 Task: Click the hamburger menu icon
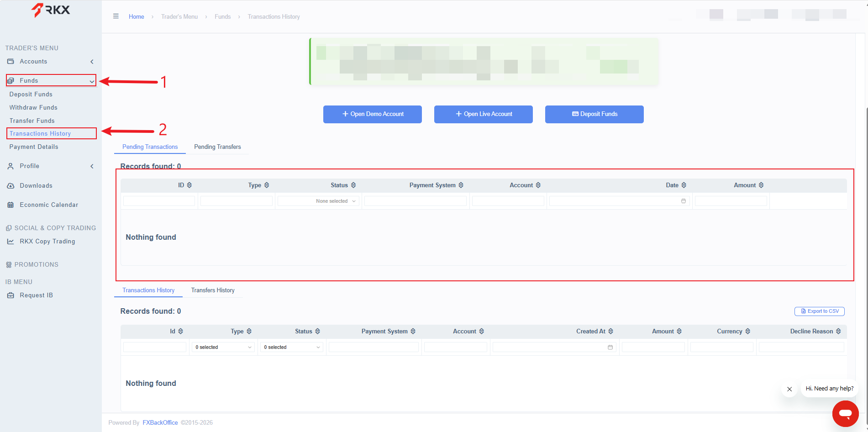[x=116, y=16]
